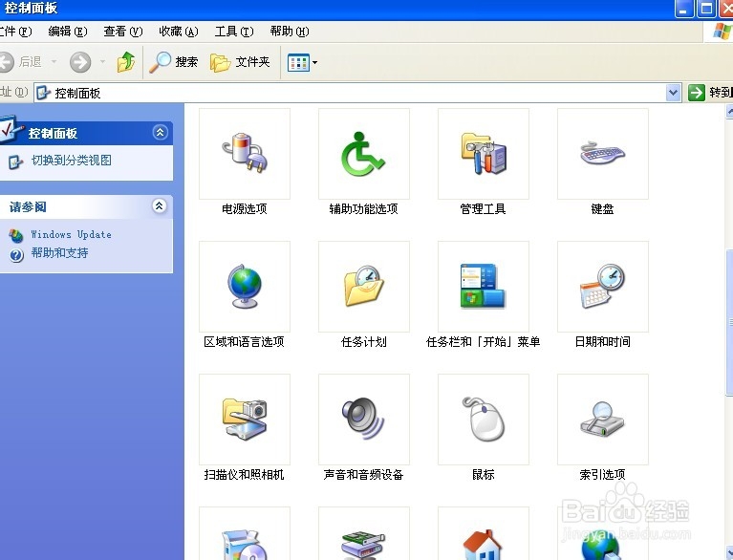Click the 帮助和支持 question mark icon

point(16,255)
